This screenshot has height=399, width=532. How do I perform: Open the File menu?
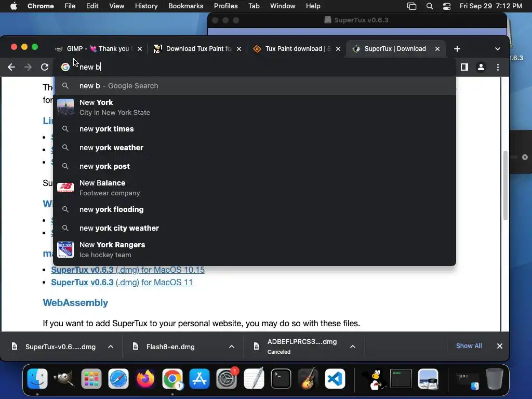[70, 6]
